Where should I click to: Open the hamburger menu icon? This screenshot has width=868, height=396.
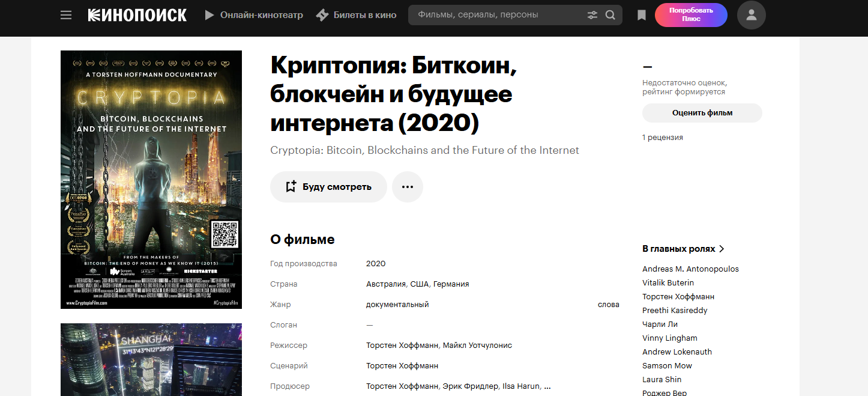click(x=66, y=15)
